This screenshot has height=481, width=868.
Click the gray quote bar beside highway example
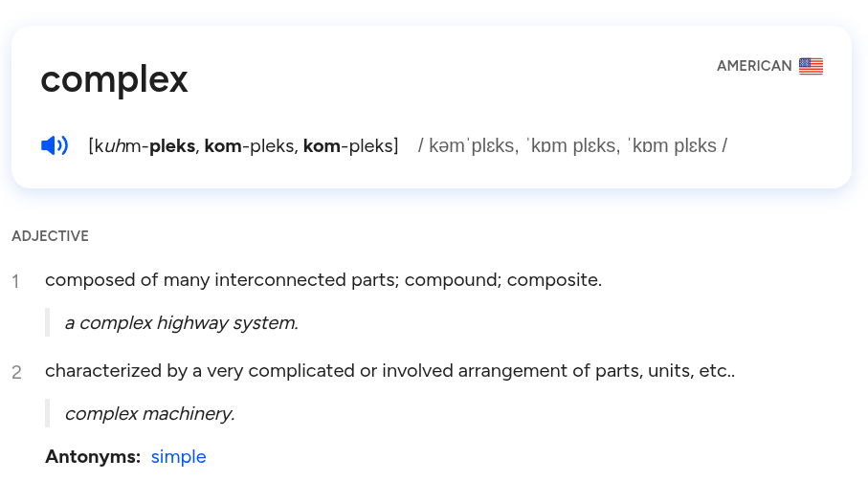[x=48, y=322]
